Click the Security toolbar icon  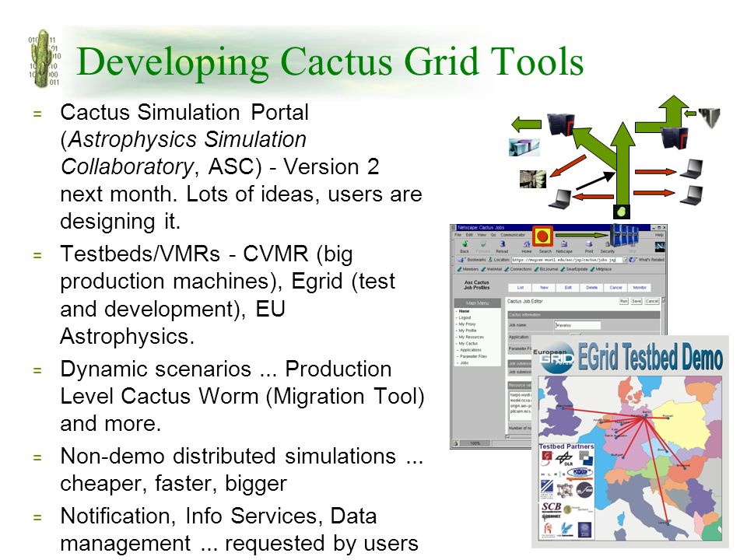point(608,247)
